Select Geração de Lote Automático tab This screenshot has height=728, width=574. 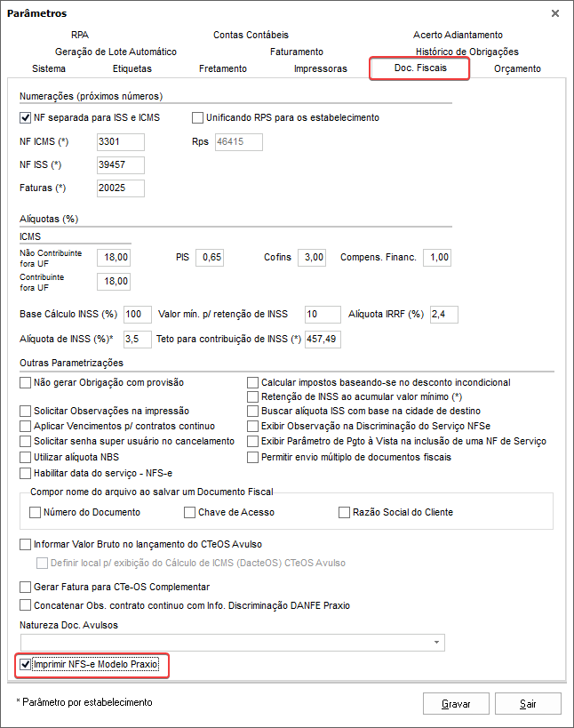click(x=116, y=52)
